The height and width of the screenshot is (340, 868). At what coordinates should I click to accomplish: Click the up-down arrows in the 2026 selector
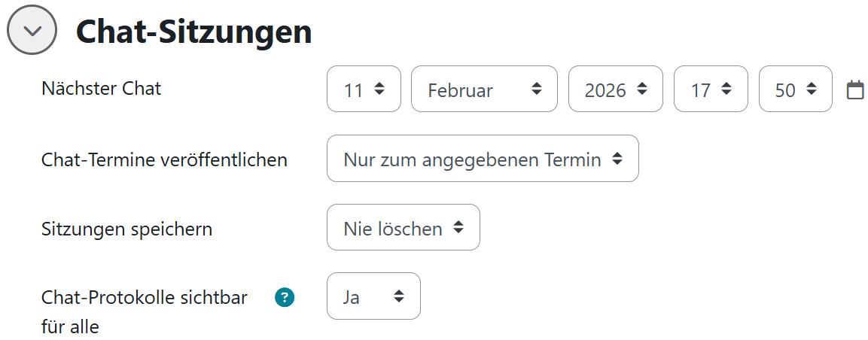pyautogui.click(x=641, y=90)
